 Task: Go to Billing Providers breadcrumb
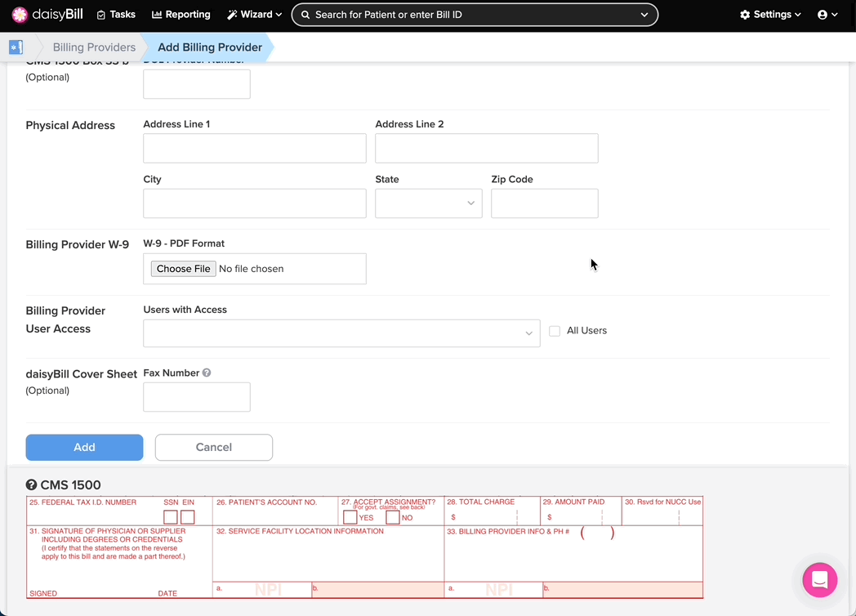[94, 47]
